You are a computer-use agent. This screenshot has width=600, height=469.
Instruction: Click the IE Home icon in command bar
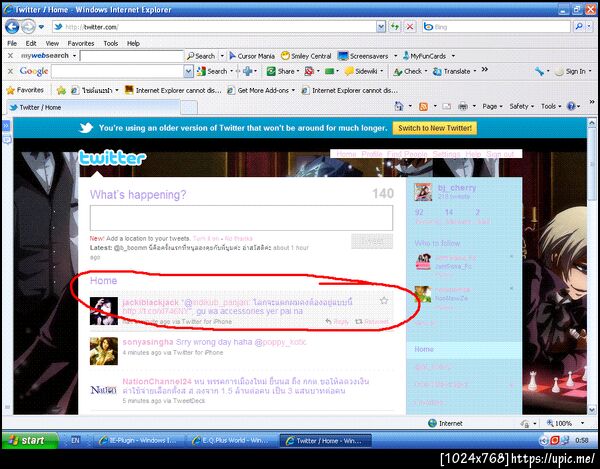tap(399, 106)
